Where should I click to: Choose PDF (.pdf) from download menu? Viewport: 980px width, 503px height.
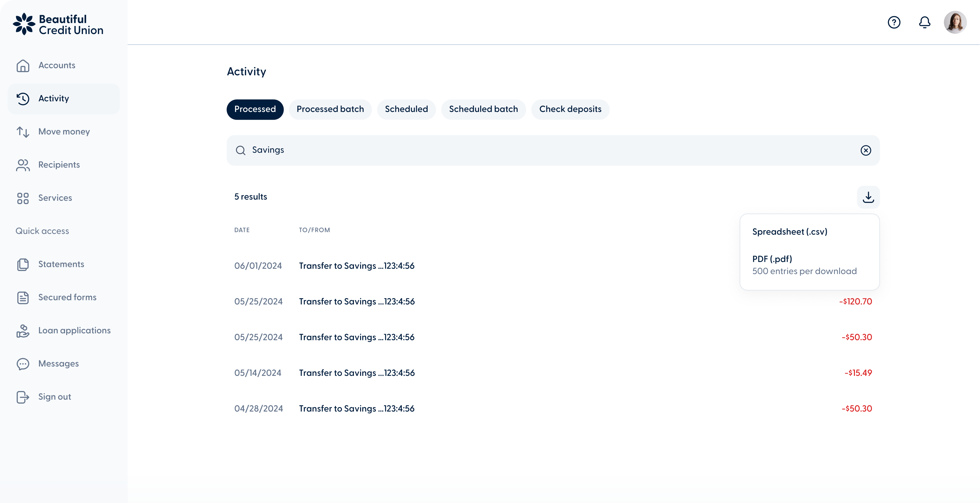coord(772,259)
